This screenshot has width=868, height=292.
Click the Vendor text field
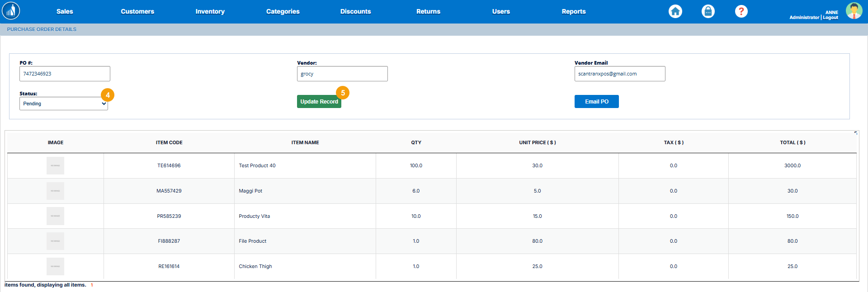coord(342,74)
